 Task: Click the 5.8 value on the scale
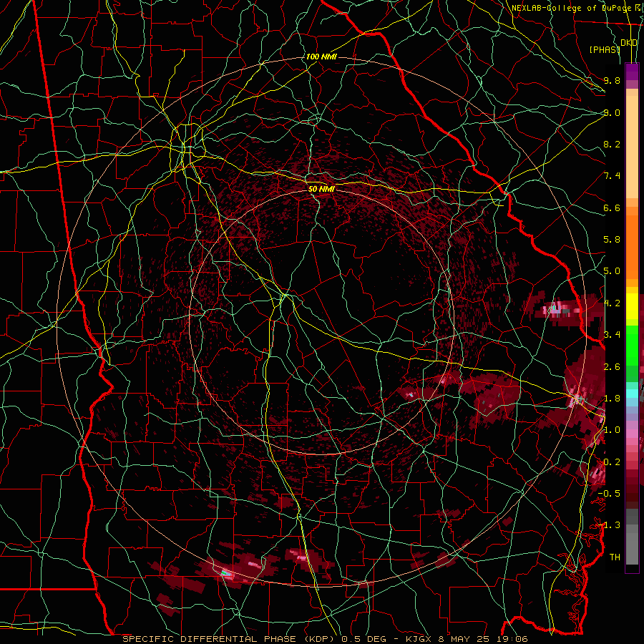[612, 240]
